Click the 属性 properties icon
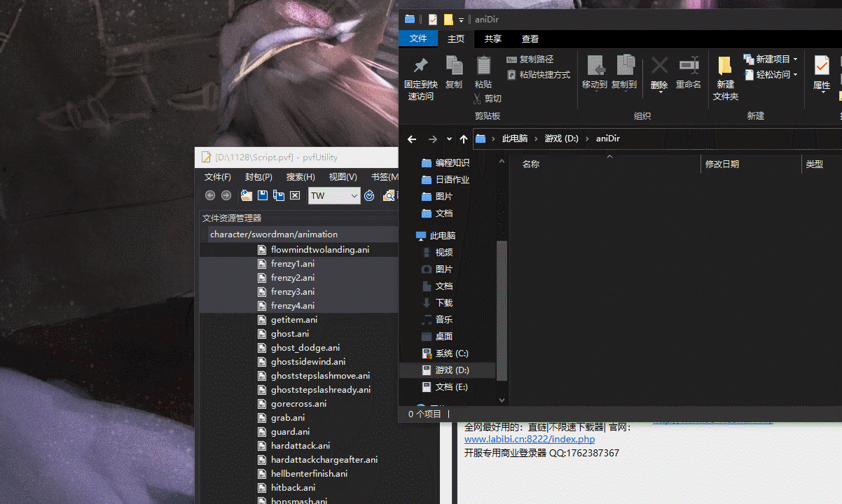 tap(821, 66)
